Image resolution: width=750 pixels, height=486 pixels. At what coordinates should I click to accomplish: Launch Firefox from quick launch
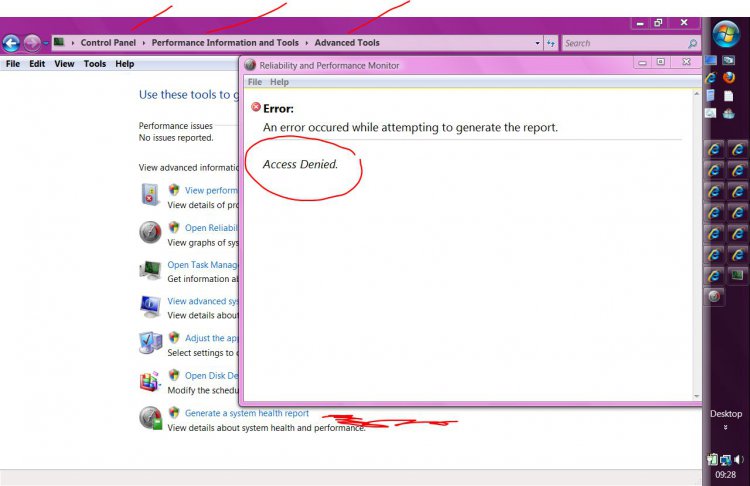(728, 77)
